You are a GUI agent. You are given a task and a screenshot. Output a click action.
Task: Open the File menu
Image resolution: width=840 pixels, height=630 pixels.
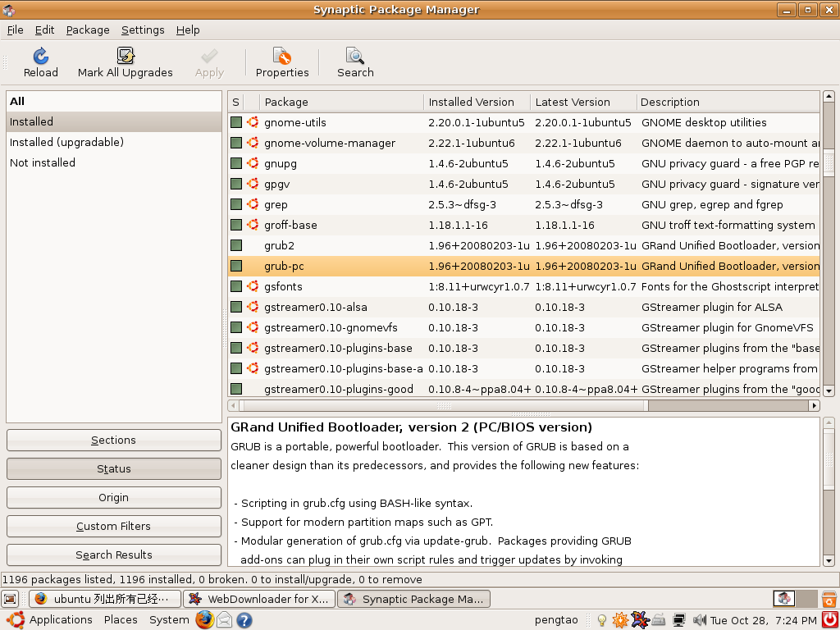point(15,30)
